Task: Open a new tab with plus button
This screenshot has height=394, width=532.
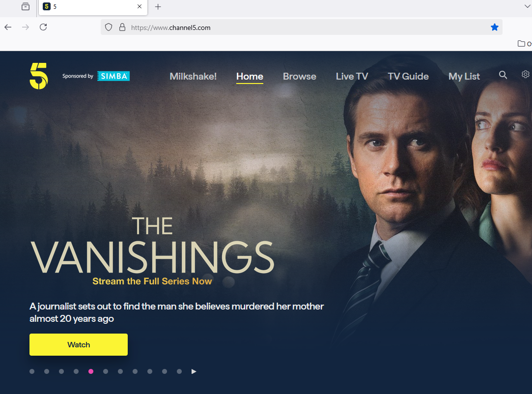Action: pos(158,7)
